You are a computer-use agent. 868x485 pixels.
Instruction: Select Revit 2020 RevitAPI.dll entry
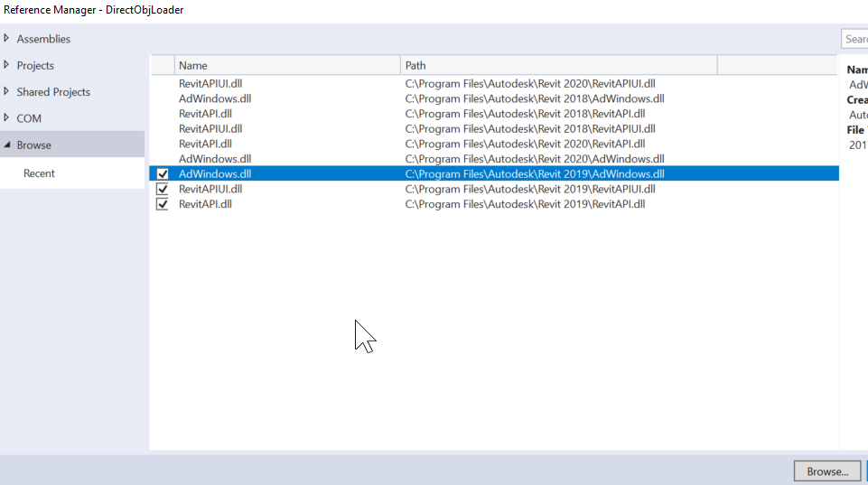pos(494,144)
